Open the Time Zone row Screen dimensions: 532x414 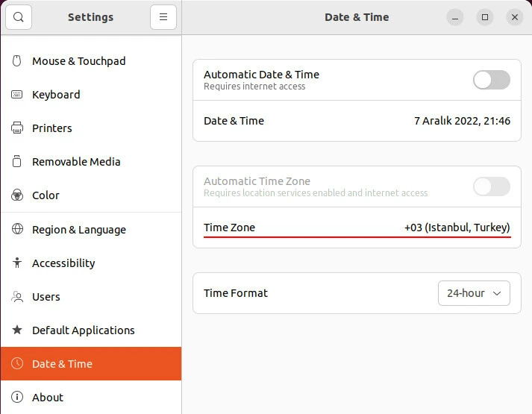coord(357,228)
